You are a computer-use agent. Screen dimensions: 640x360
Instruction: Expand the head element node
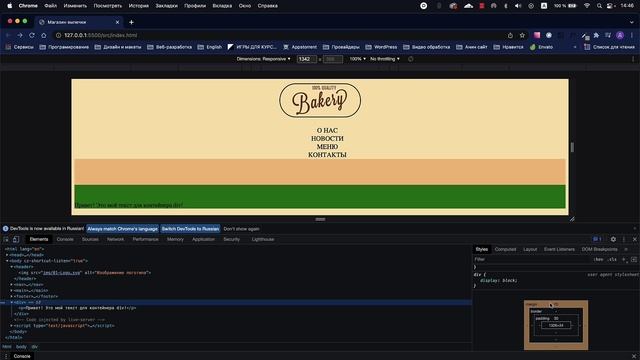pyautogui.click(x=7, y=255)
